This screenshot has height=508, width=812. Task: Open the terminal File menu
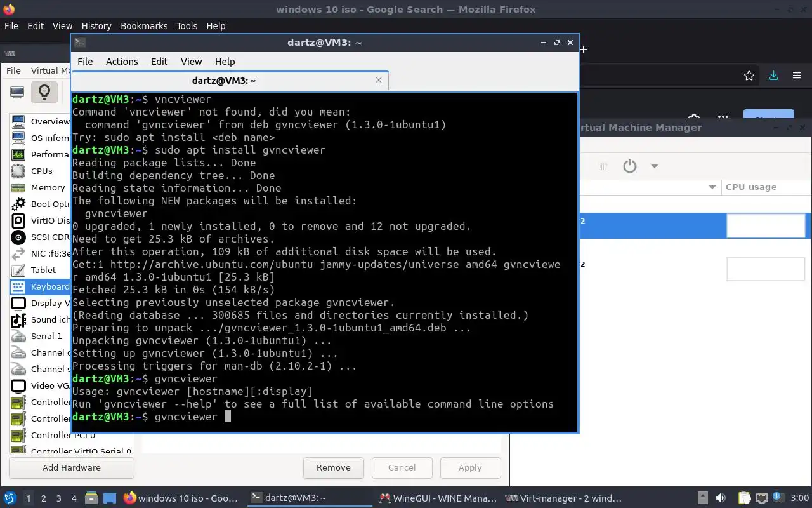click(x=85, y=62)
